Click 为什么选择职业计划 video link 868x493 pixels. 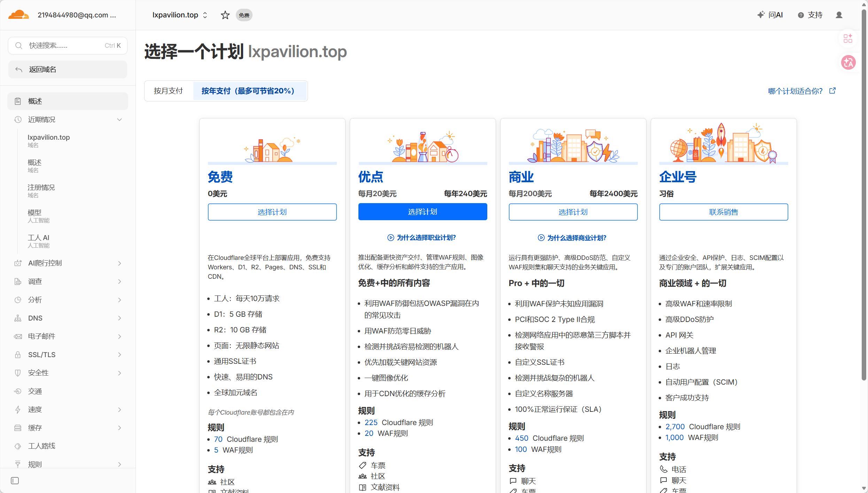421,238
